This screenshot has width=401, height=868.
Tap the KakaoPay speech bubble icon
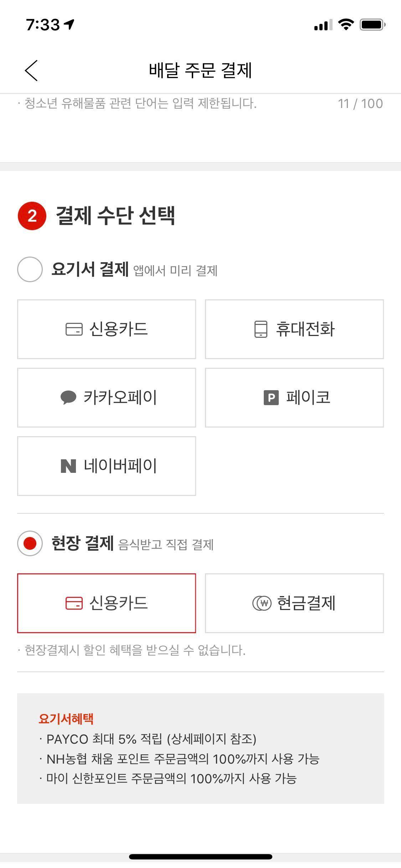click(x=68, y=397)
